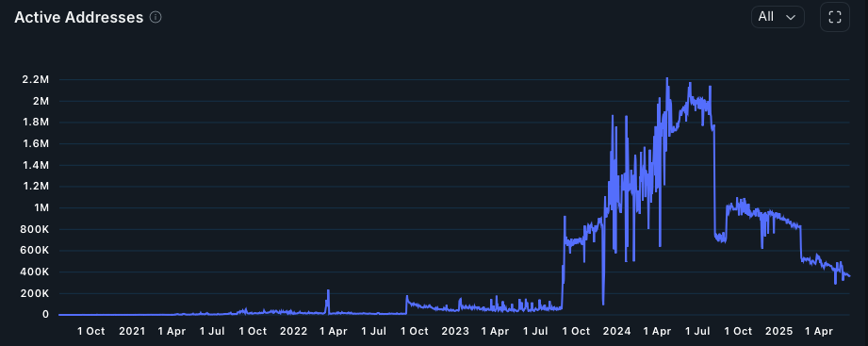The height and width of the screenshot is (346, 868).
Task: Click the chart line peak near 2.2M
Action: click(x=666, y=78)
